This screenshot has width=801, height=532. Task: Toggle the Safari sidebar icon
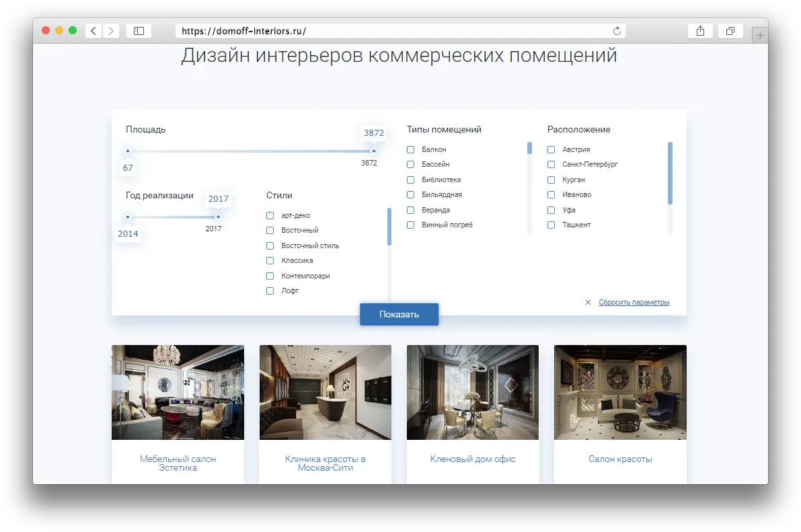click(x=139, y=31)
